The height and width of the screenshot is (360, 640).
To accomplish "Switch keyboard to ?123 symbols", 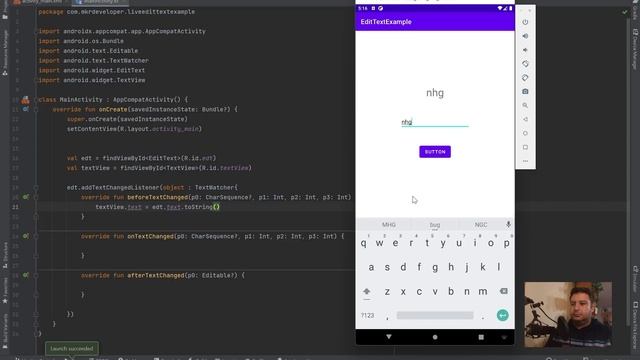I will click(x=367, y=316).
